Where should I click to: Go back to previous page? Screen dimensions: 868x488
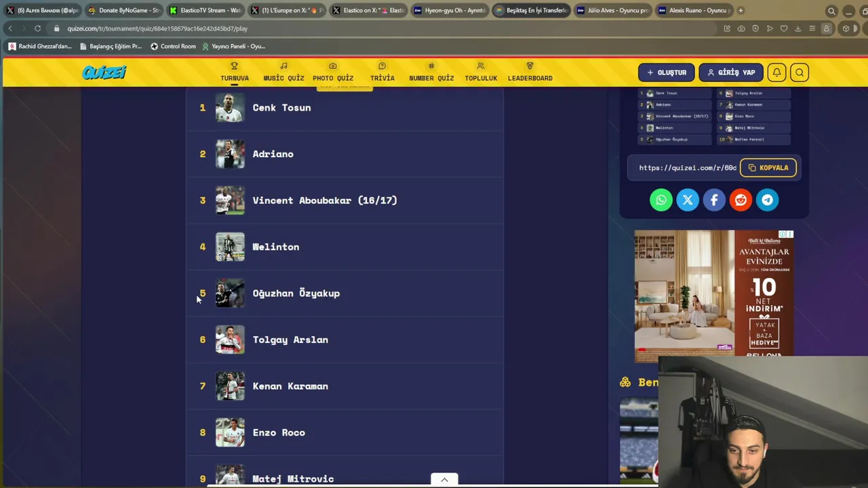pyautogui.click(x=9, y=28)
